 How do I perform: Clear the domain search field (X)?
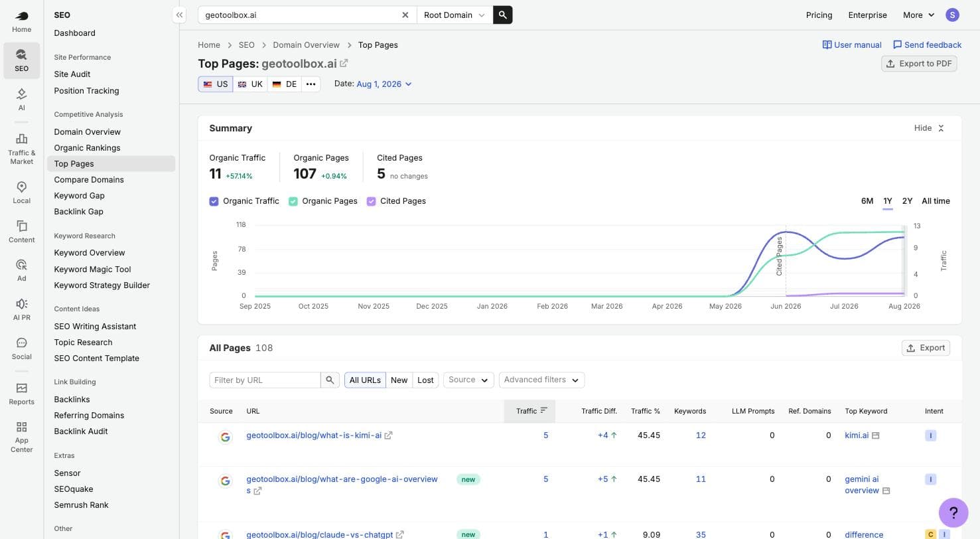pyautogui.click(x=405, y=15)
